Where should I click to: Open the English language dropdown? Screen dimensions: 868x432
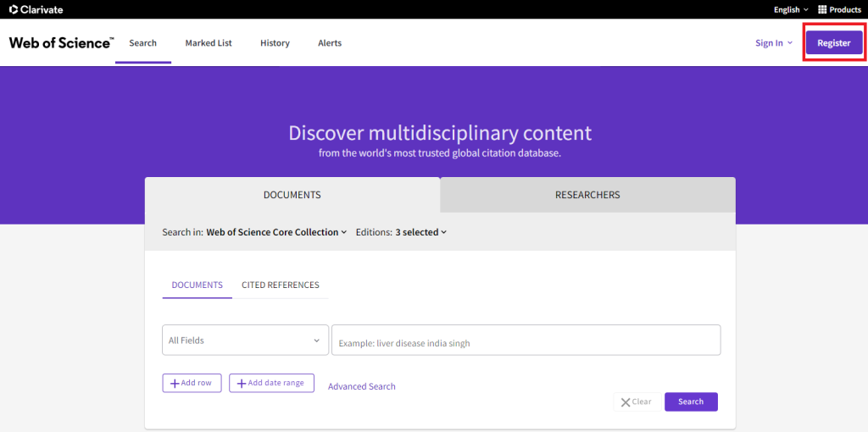[791, 9]
